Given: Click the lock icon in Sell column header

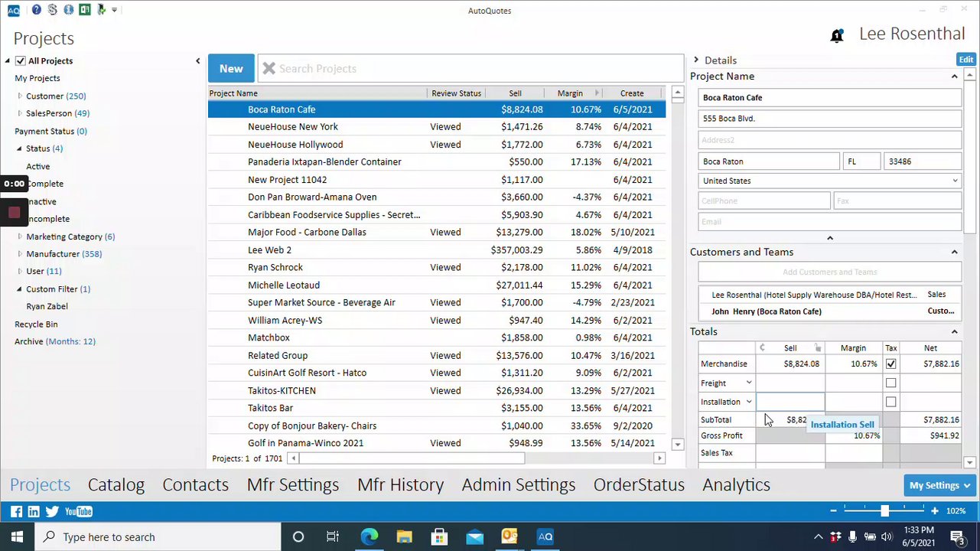Looking at the screenshot, I should point(818,348).
